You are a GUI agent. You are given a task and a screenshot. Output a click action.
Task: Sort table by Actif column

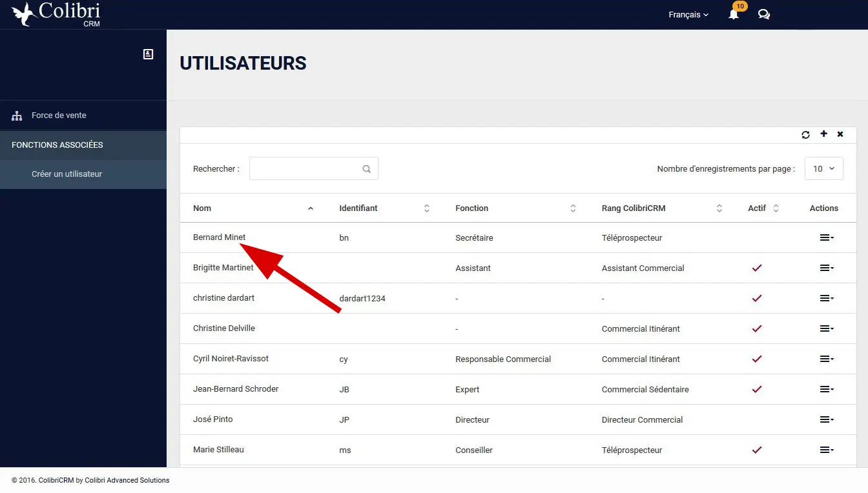click(x=763, y=208)
